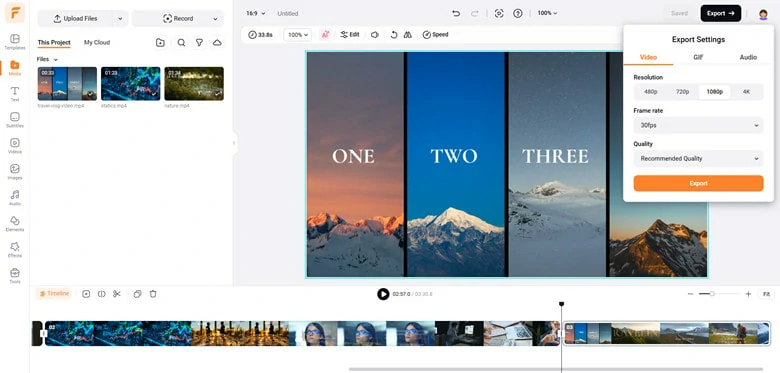780x373 pixels.
Task: Rotate the clip with rotate icon
Action: coord(393,35)
